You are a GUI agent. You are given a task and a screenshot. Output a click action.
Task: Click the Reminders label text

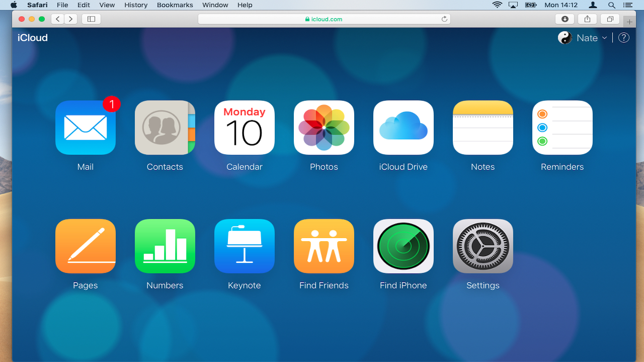[x=562, y=167]
